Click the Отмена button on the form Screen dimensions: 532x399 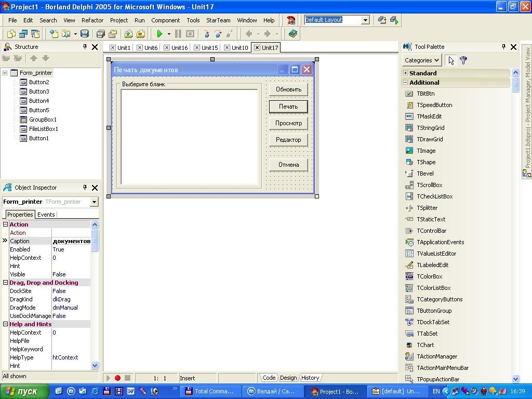pyautogui.click(x=288, y=165)
